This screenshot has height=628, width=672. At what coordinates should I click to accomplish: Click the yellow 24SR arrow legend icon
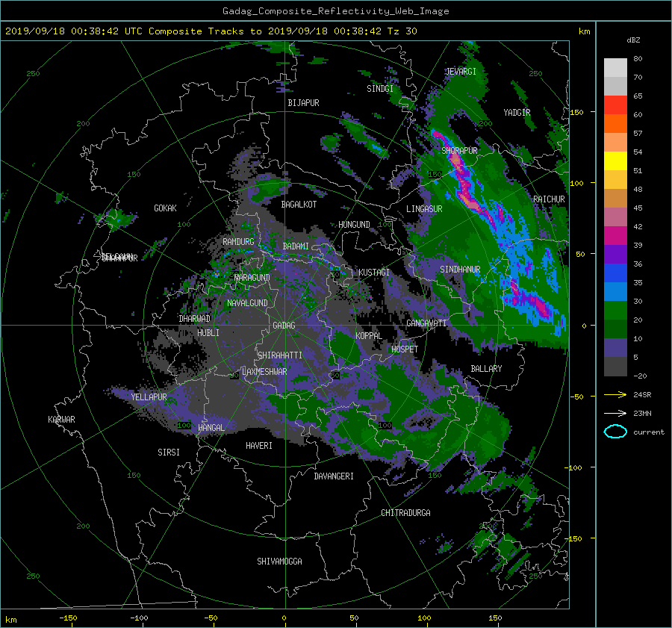click(615, 394)
